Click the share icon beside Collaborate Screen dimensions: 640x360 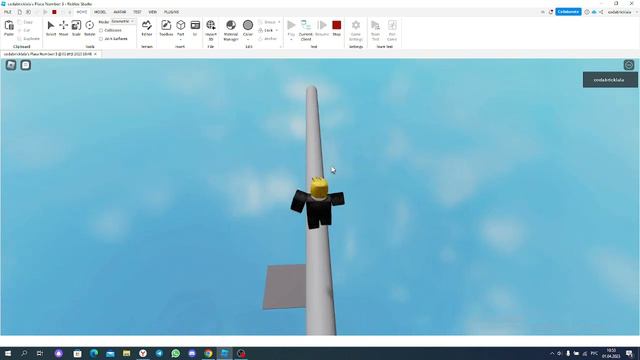601,12
